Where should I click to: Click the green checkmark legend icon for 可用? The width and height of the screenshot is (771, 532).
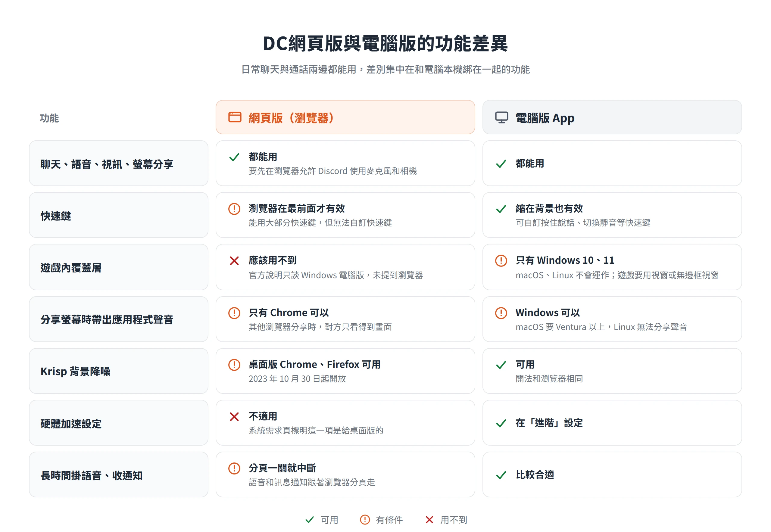(310, 520)
